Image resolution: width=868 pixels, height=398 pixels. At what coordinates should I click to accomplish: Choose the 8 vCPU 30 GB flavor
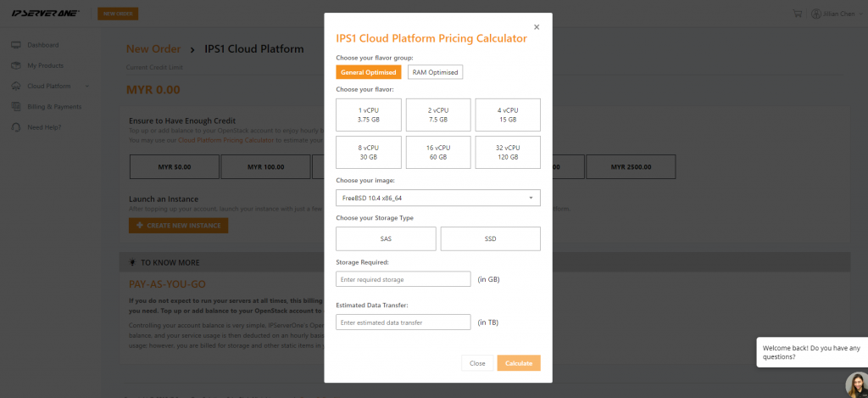click(369, 153)
